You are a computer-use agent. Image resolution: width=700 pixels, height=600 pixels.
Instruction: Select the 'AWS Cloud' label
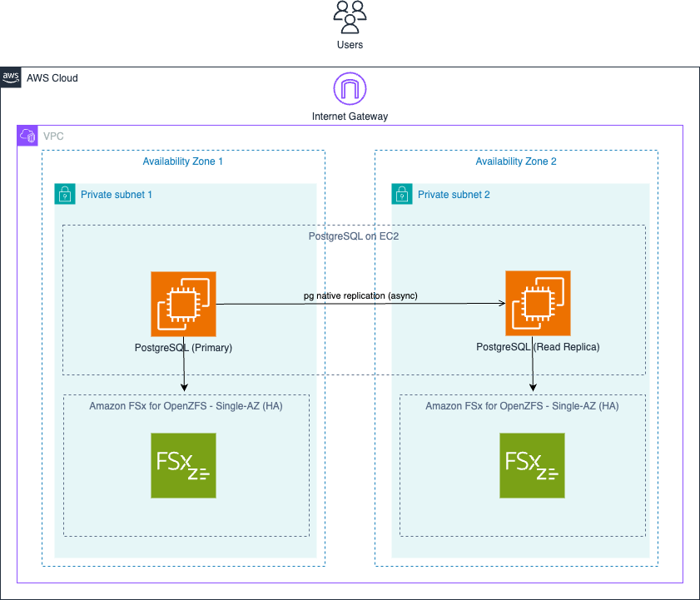tap(52, 78)
